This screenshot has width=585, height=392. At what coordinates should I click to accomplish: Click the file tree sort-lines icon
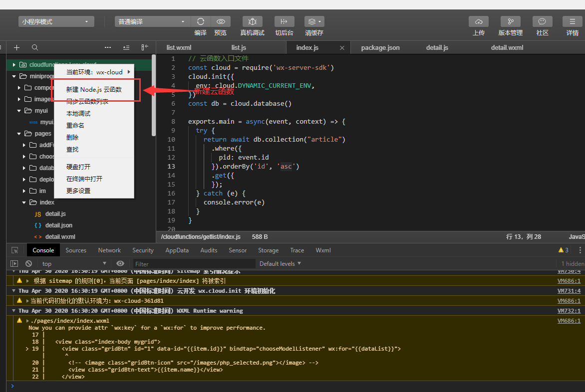coord(126,47)
